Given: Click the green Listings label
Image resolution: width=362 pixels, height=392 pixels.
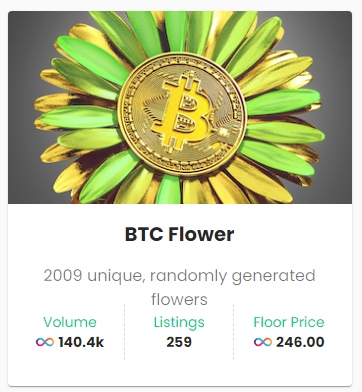Looking at the screenshot, I should click(x=179, y=322).
